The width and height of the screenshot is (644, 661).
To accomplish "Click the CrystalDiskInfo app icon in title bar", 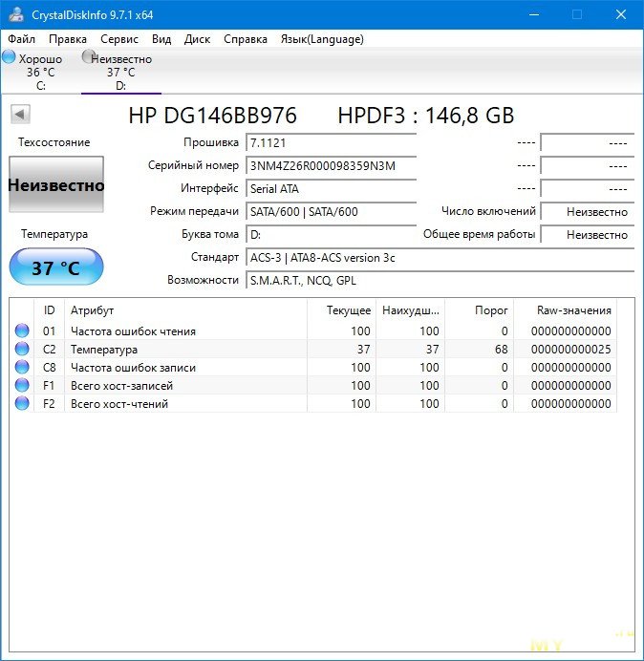I will (x=15, y=14).
